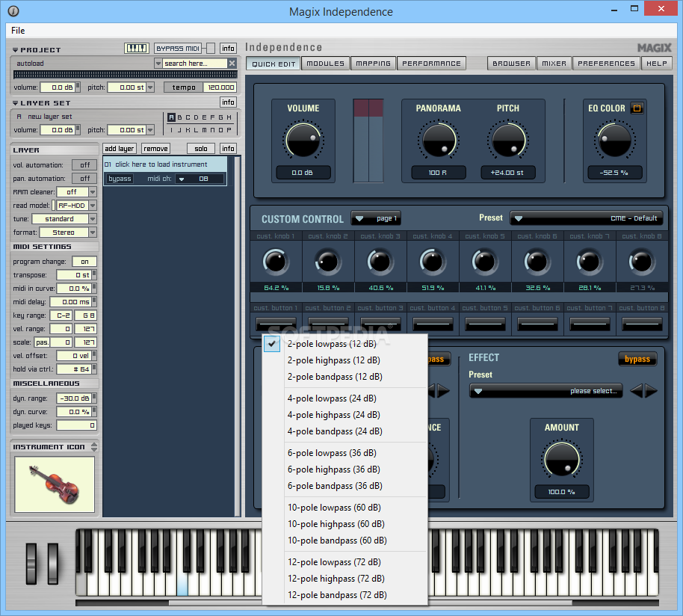Image resolution: width=683 pixels, height=616 pixels.
Task: Choose 4-pole lowpass (24 dB) filter
Action: 332,398
